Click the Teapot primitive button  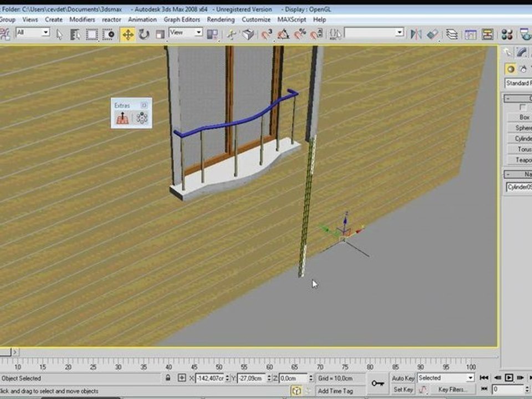tap(519, 160)
